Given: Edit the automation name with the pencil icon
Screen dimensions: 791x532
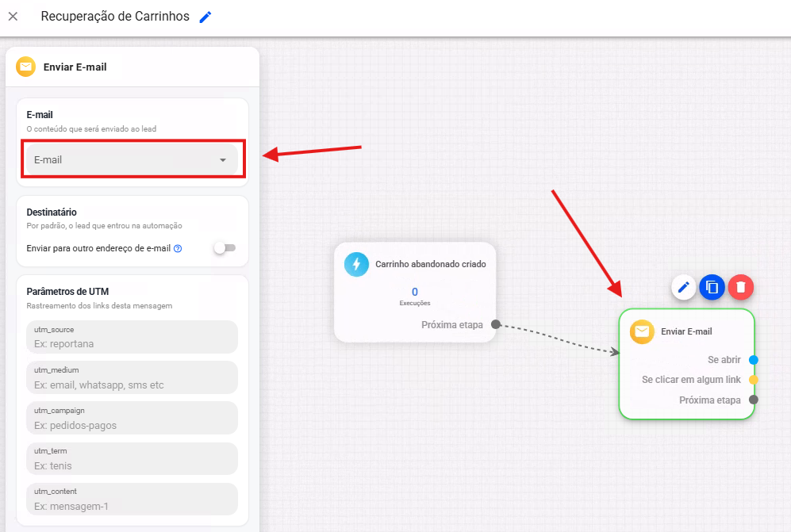Looking at the screenshot, I should [205, 17].
